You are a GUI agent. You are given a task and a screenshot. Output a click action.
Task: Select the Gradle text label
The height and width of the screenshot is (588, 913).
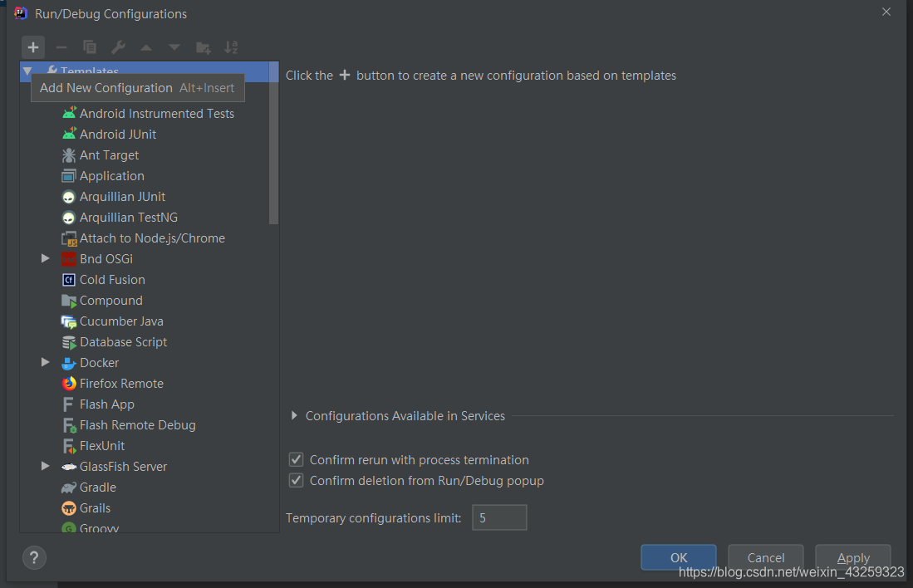click(x=98, y=488)
